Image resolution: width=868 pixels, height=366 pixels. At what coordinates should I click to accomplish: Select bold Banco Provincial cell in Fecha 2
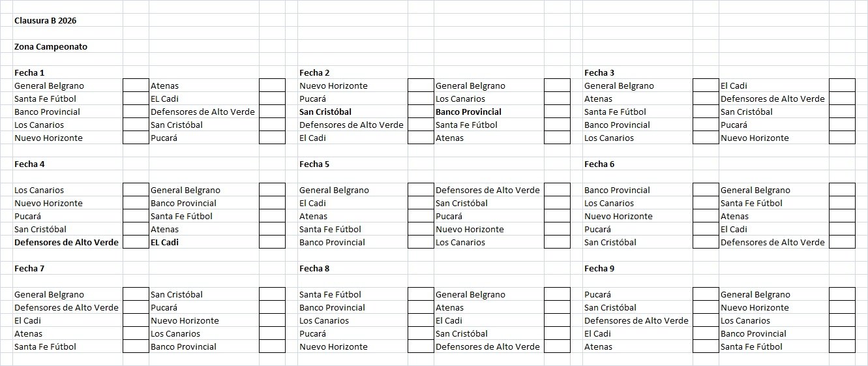tap(489, 112)
